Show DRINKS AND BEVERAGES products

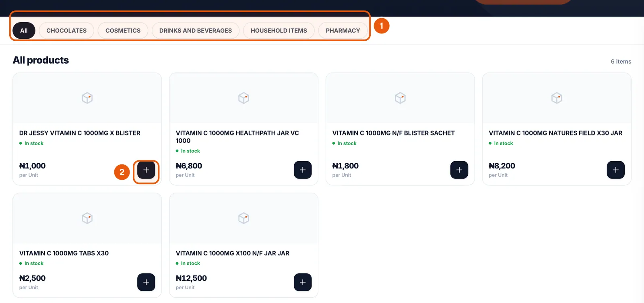pos(196,31)
